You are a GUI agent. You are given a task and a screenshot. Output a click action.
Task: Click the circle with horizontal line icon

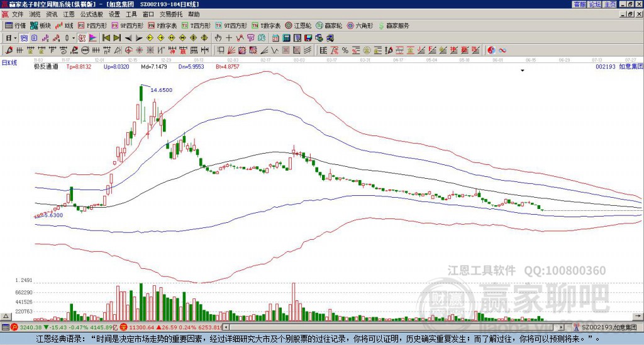click(x=85, y=50)
